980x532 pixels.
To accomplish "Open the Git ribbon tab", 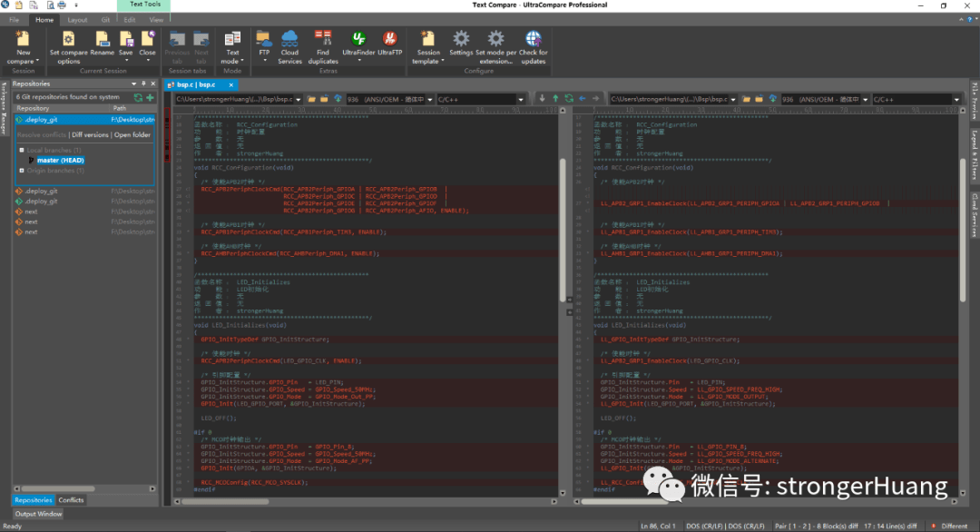I will click(x=105, y=19).
